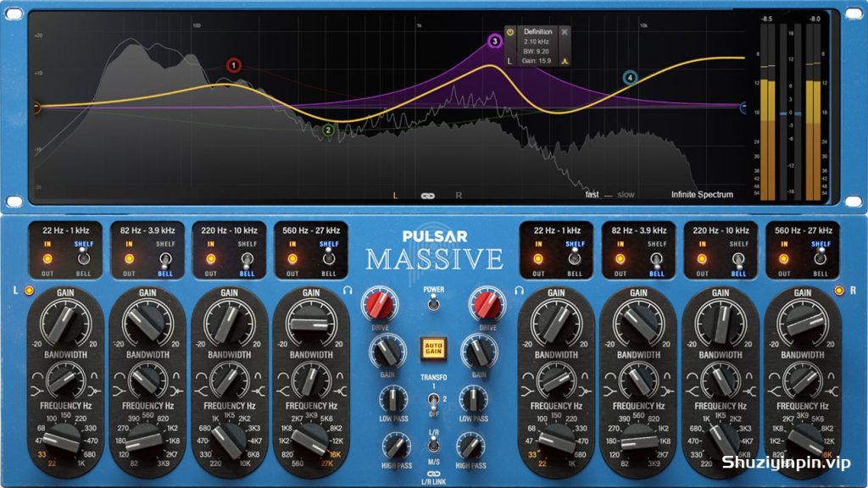Toggle IN LED of R channel 220 Hz - 10 kHz band
Screen dimensions: 868x488
click(702, 258)
